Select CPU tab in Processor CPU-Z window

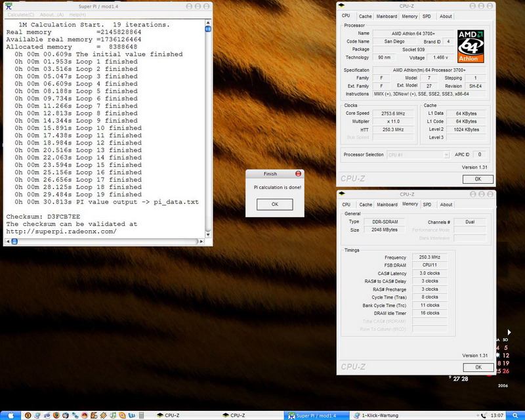point(346,16)
